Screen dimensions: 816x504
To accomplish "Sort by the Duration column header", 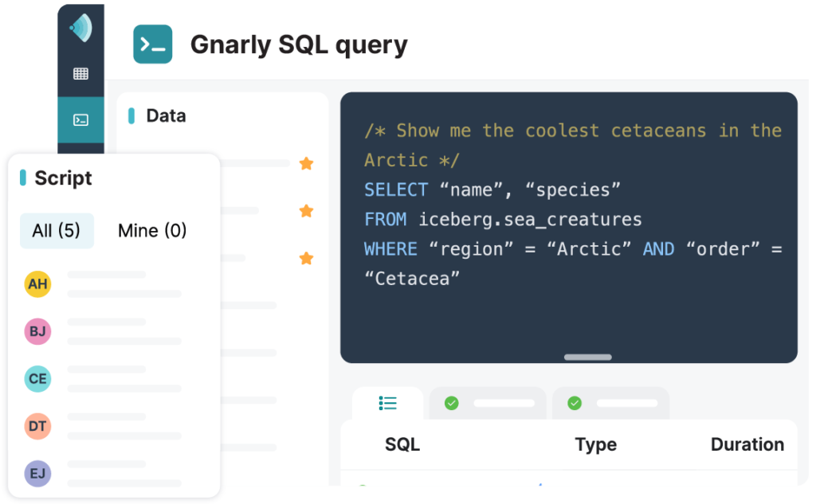I will (x=747, y=445).
